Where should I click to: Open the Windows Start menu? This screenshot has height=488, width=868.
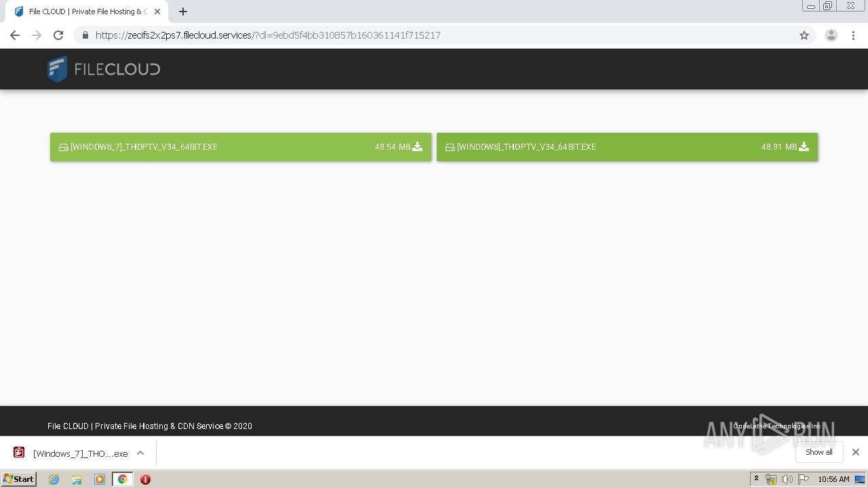pos(19,479)
